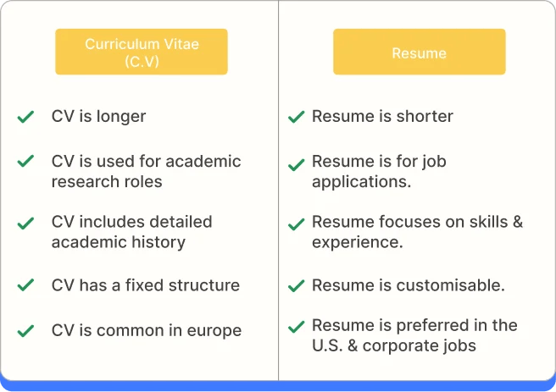Click the blue bar at the card bottom
Viewport: 556px width, 392px height.
coord(278,386)
